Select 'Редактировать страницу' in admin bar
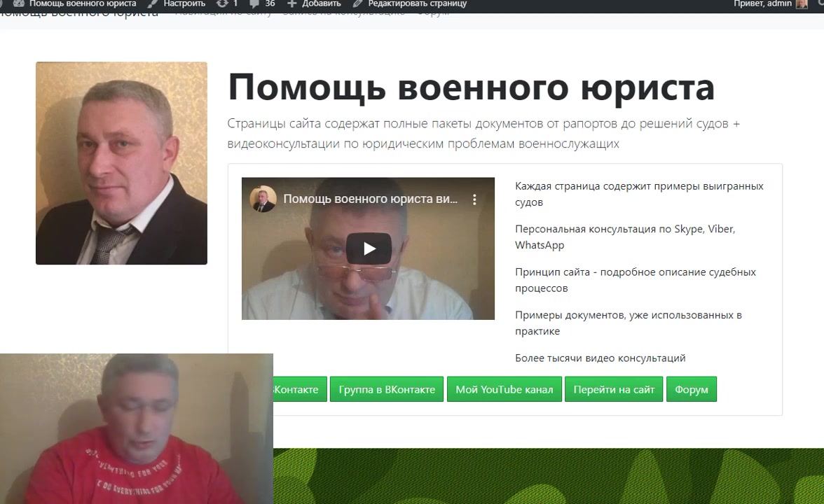This screenshot has width=824, height=504. 418,3
